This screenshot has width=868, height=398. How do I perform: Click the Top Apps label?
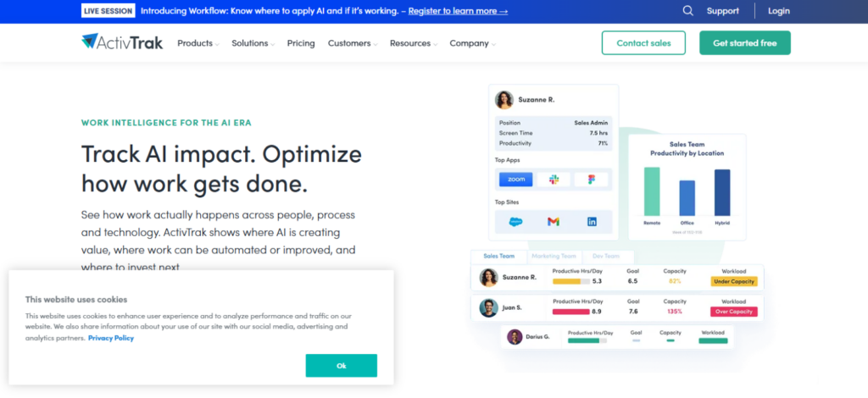coord(507,160)
